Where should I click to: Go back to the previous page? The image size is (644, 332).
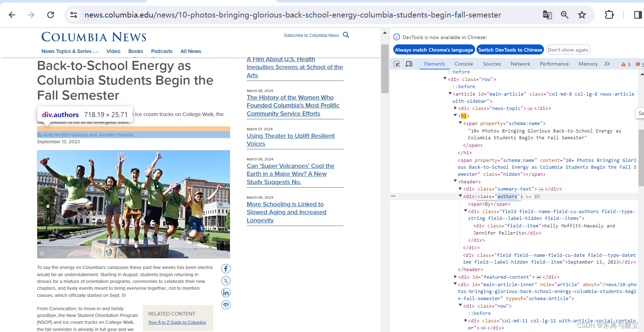12,15
